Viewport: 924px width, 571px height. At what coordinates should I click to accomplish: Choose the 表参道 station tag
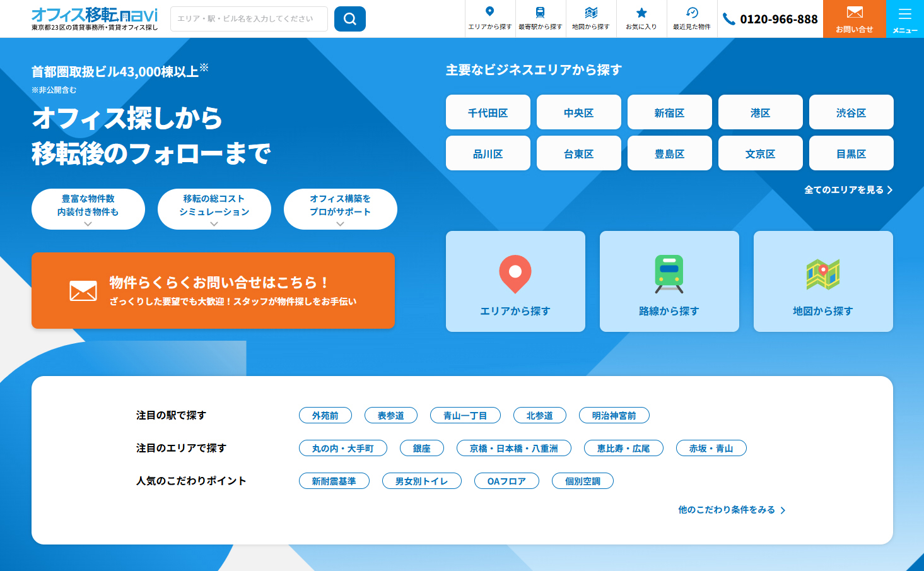click(391, 415)
